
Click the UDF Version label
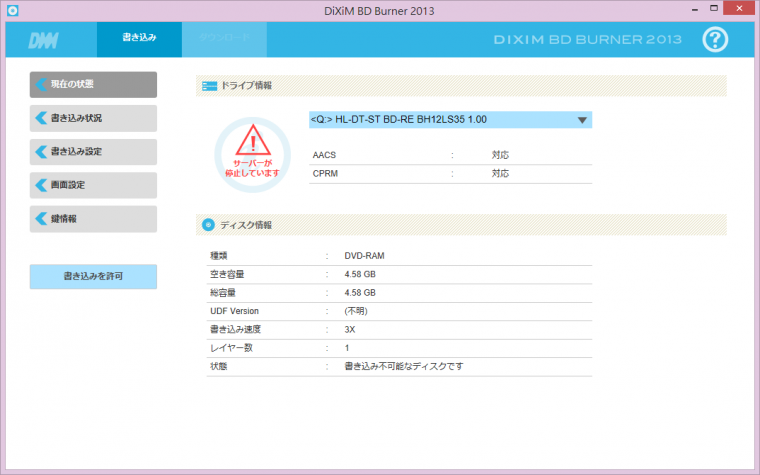(235, 311)
